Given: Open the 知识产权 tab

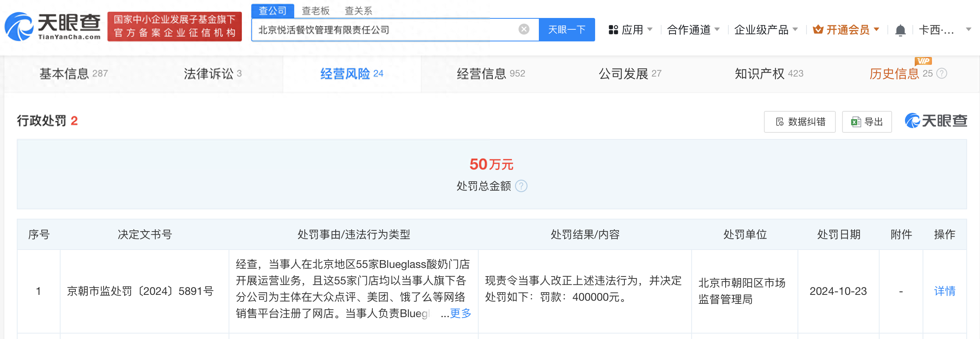Looking at the screenshot, I should tap(769, 73).
